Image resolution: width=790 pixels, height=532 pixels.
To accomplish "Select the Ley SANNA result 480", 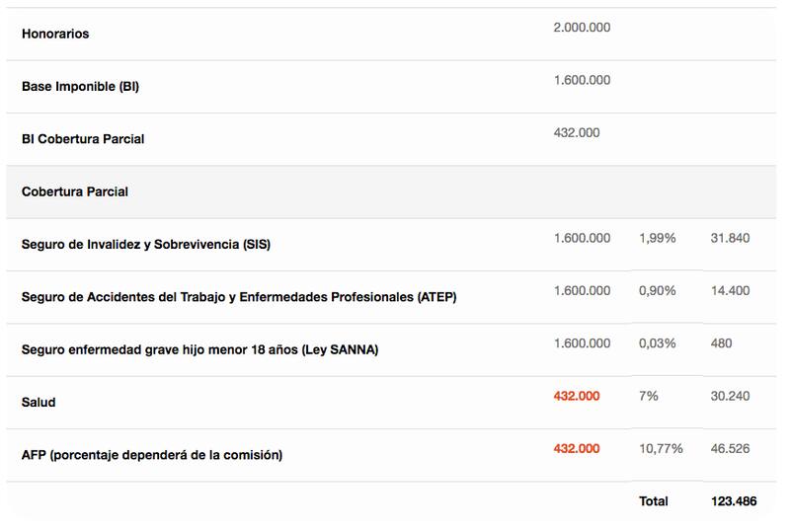I will [721, 343].
